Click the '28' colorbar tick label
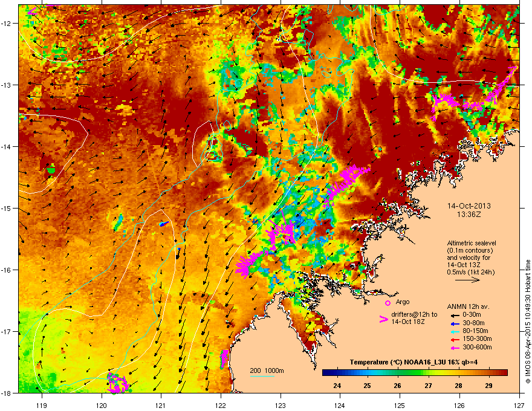532x411 pixels. point(458,386)
